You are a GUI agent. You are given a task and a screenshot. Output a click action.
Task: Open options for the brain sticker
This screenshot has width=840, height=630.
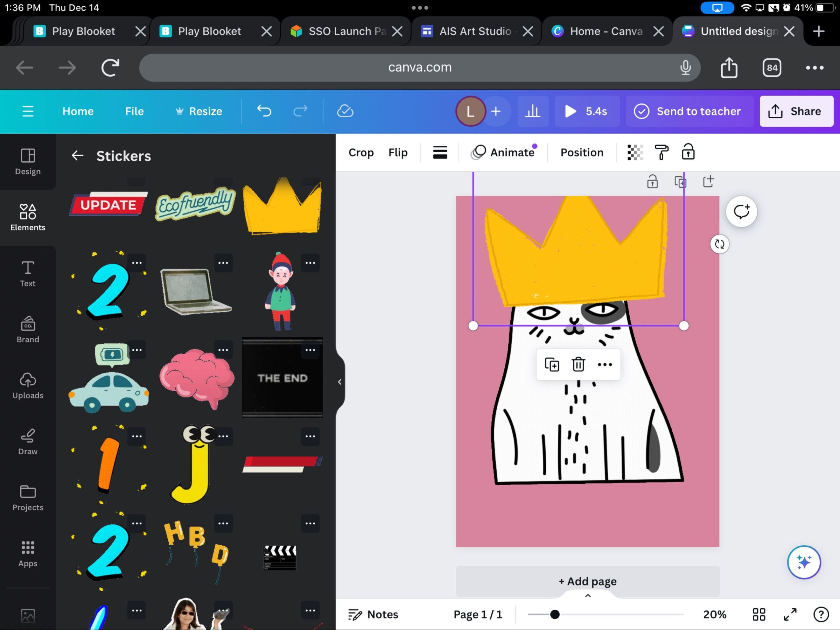(223, 350)
